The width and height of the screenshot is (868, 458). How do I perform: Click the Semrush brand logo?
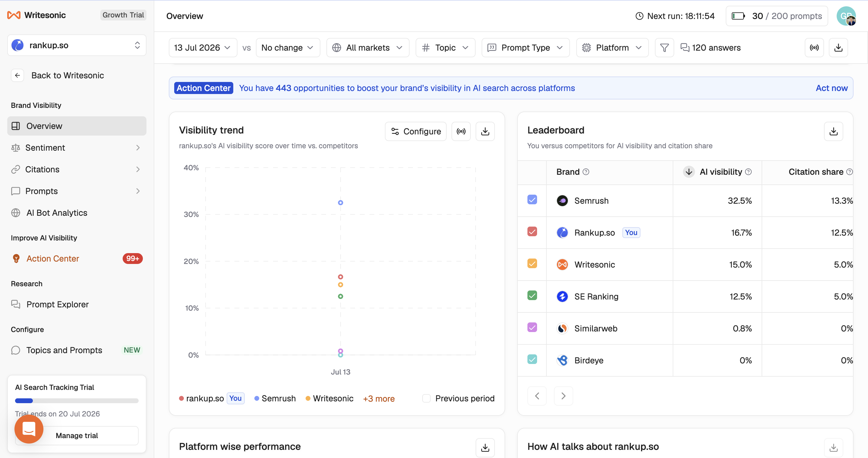[x=562, y=201]
